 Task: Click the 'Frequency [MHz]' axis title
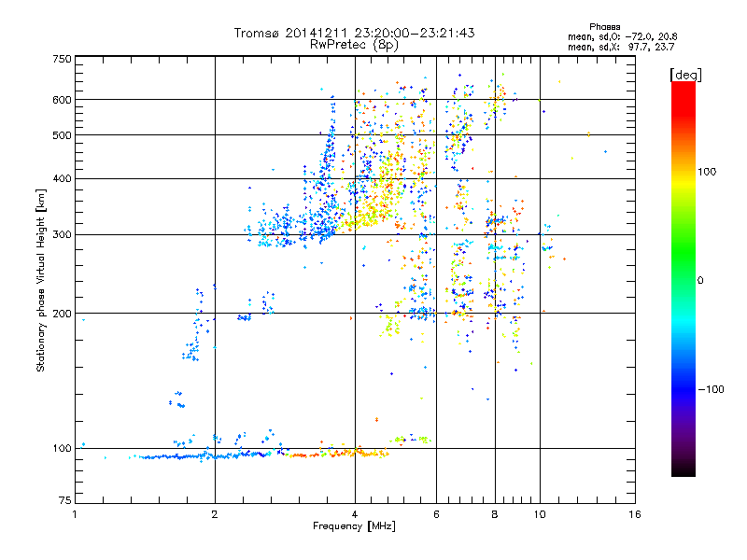(x=354, y=526)
